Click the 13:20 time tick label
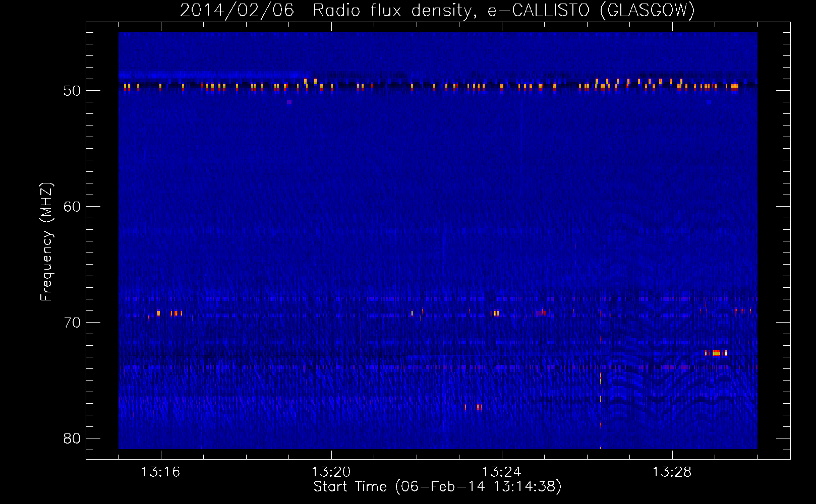The height and width of the screenshot is (504, 816). [331, 472]
